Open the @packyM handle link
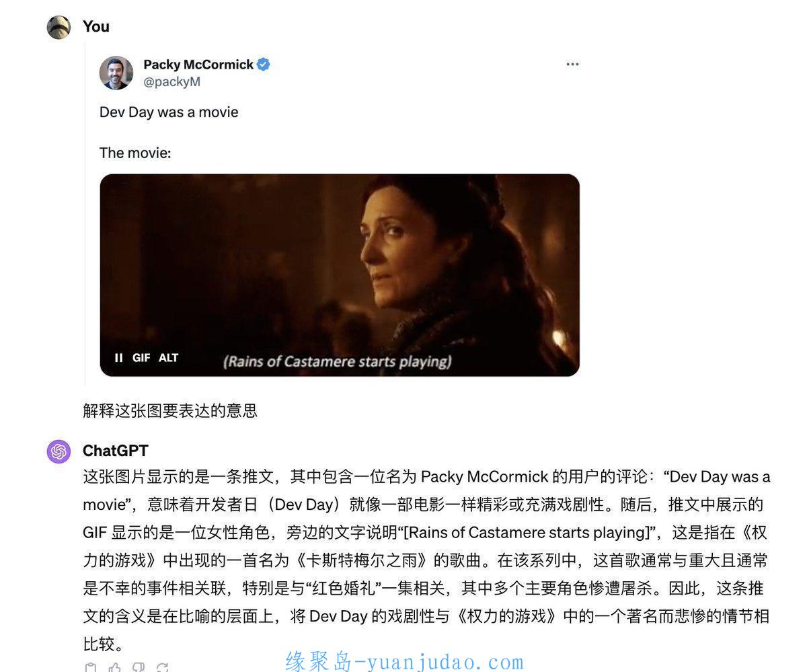The image size is (807, 672). click(x=171, y=82)
